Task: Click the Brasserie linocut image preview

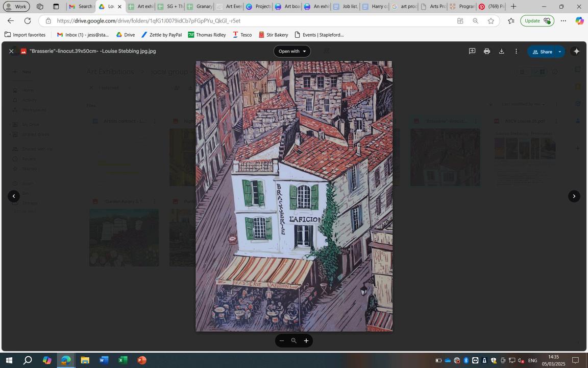Action: pos(294,196)
